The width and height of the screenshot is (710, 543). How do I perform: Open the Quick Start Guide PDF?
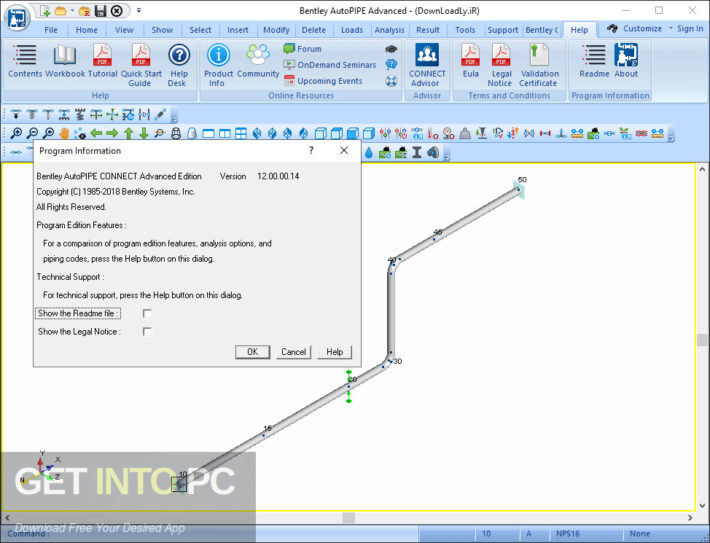coord(141,66)
